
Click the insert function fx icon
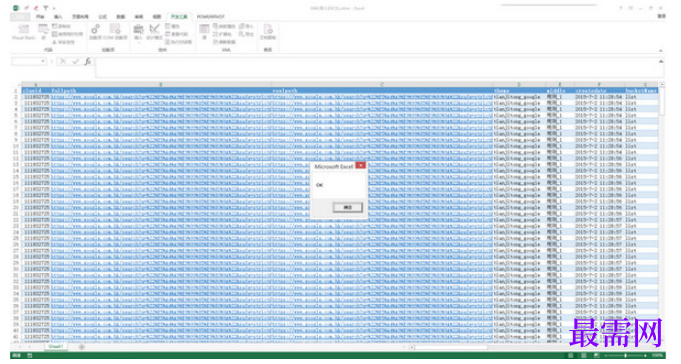(88, 61)
